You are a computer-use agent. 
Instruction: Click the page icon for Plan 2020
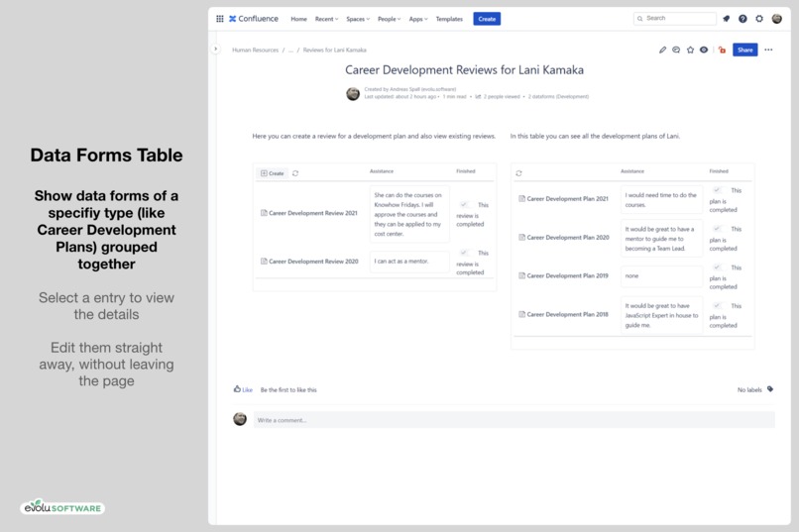click(x=521, y=237)
